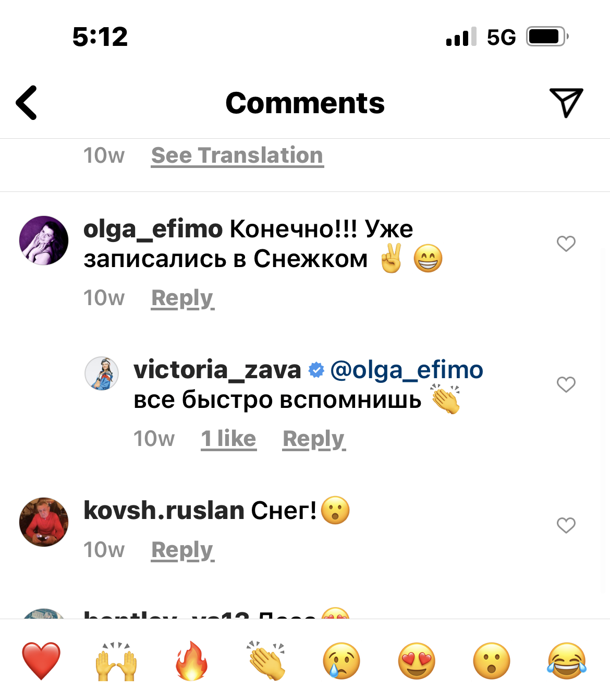Tap the @olga_efimo mention link

407,370
